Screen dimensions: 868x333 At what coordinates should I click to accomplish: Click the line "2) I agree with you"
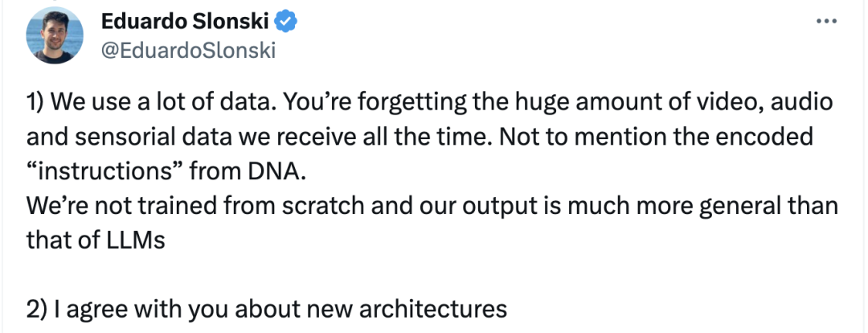pos(266,309)
